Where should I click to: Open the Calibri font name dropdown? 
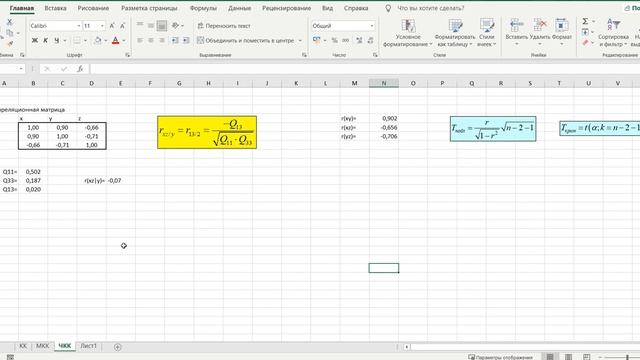coord(78,26)
